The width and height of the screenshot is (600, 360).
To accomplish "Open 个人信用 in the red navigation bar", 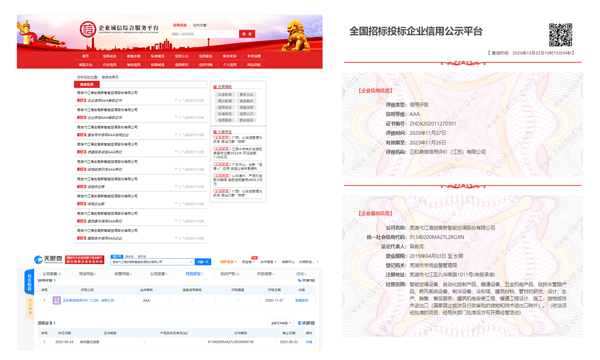I will [230, 65].
